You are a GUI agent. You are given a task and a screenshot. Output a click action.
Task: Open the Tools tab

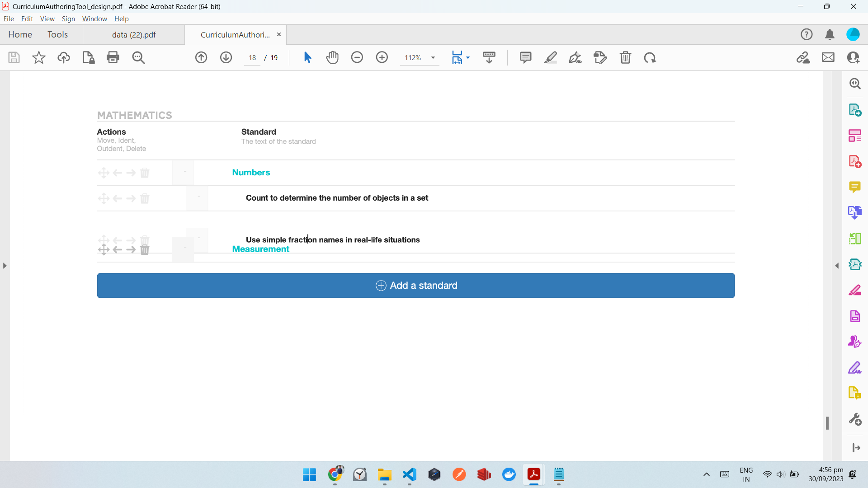point(57,34)
